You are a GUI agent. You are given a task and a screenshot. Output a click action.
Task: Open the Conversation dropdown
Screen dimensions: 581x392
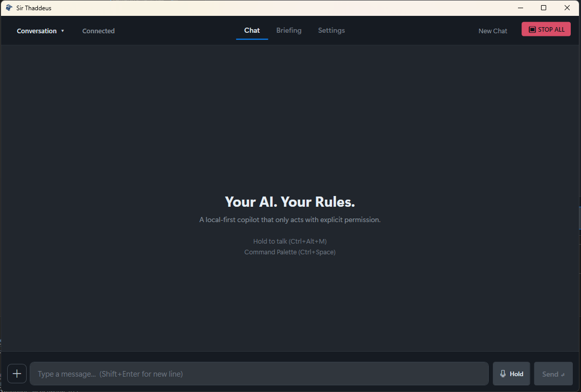coord(37,31)
